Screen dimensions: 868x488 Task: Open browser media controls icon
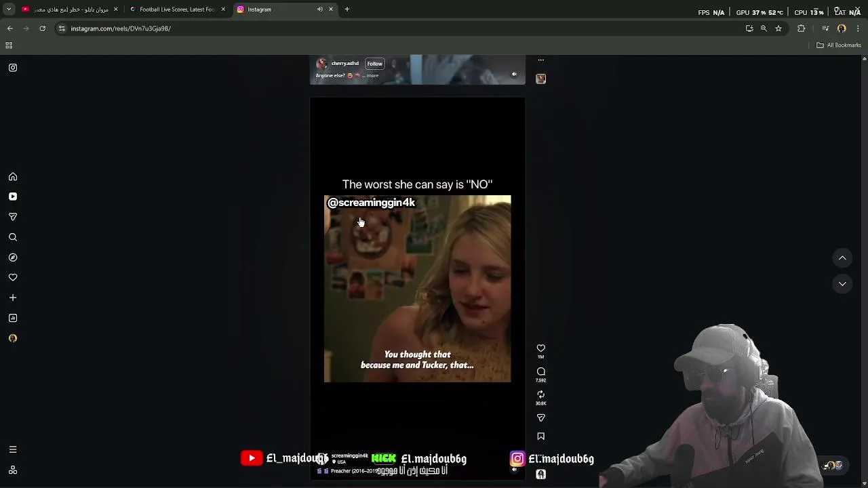(825, 28)
